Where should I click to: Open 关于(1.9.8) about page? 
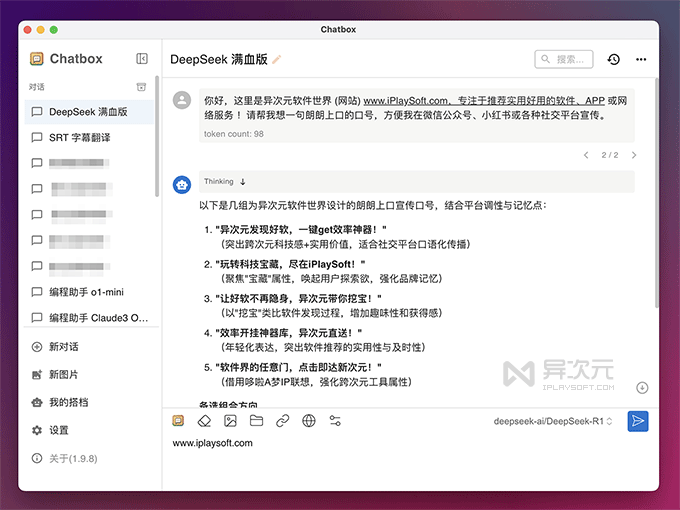pos(89,458)
